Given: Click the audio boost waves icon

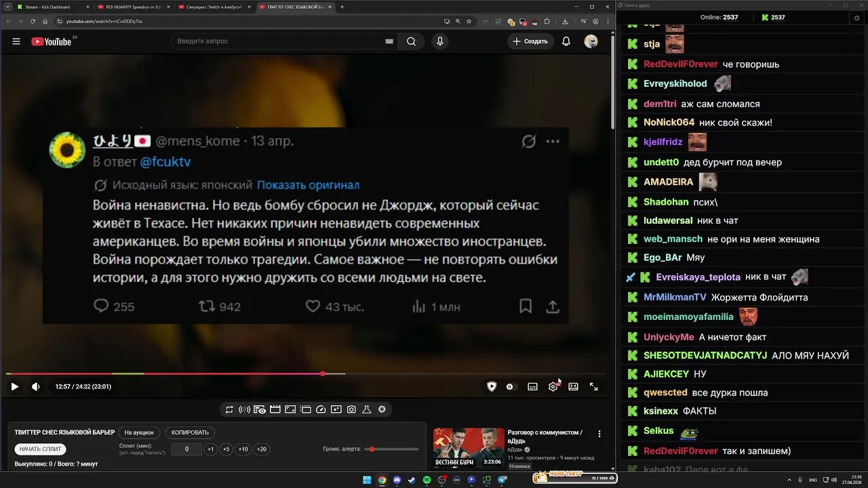Looking at the screenshot, I should [245, 409].
